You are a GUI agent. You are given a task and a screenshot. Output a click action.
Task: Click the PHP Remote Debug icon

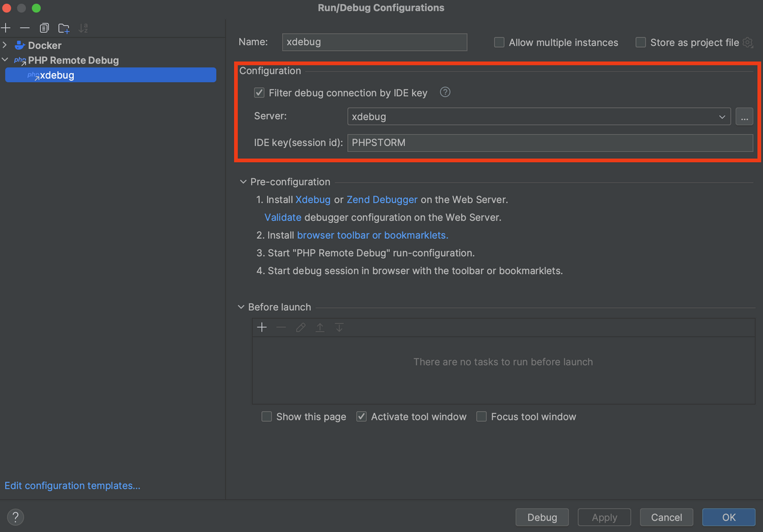[20, 60]
